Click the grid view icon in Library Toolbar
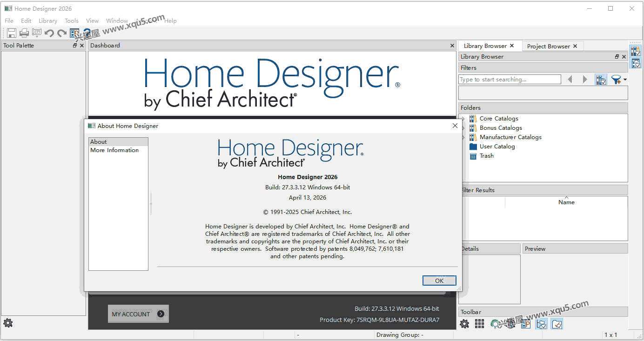Viewport: 644px width, 341px height. [x=480, y=324]
